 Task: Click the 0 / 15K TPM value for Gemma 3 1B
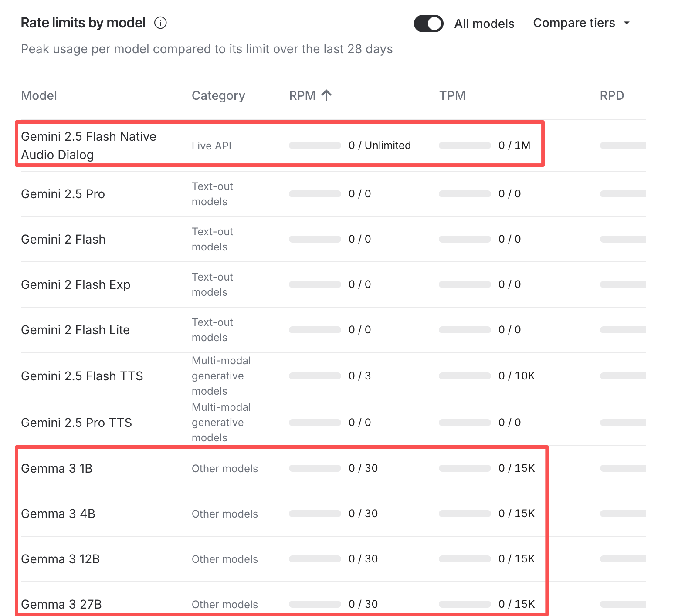[x=517, y=468]
